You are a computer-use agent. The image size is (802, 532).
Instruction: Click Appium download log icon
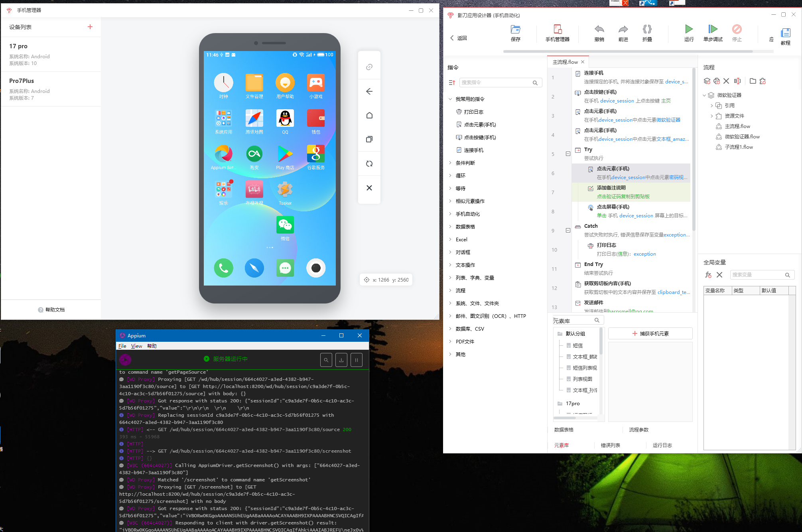coord(341,360)
